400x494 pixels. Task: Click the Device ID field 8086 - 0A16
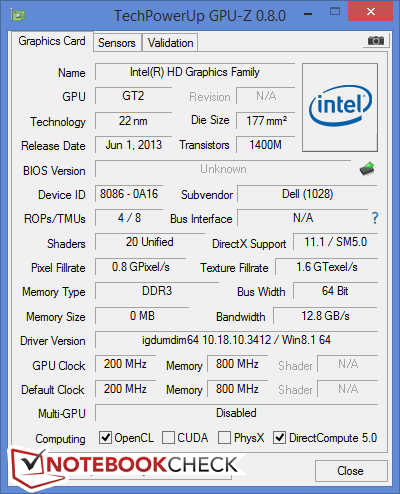tap(129, 194)
